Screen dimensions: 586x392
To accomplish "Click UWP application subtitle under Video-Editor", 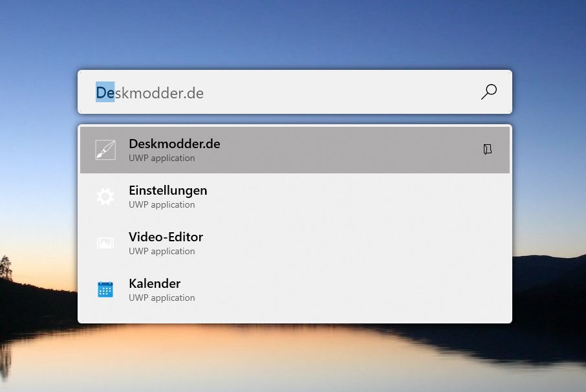I will click(162, 252).
